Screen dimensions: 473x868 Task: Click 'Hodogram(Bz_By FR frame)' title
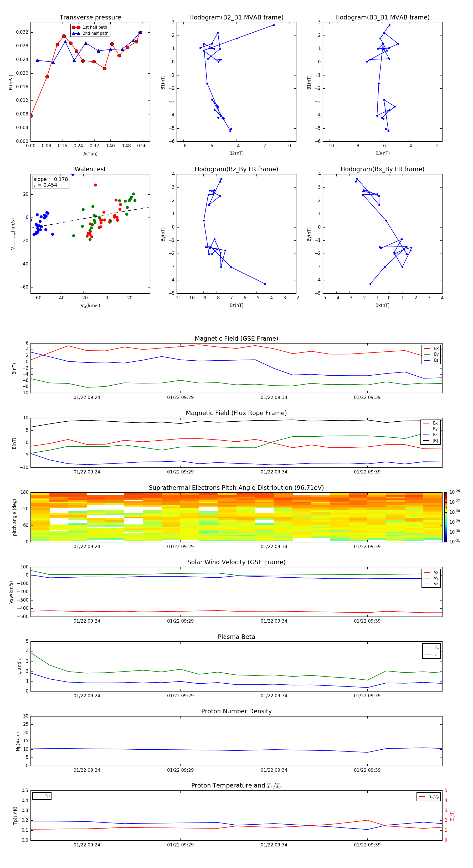click(x=236, y=169)
